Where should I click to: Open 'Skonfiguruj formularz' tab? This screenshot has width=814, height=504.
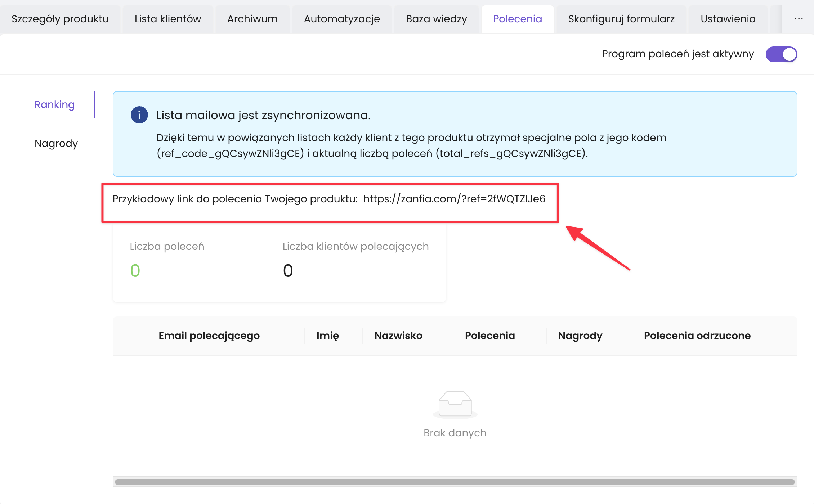[x=621, y=19]
